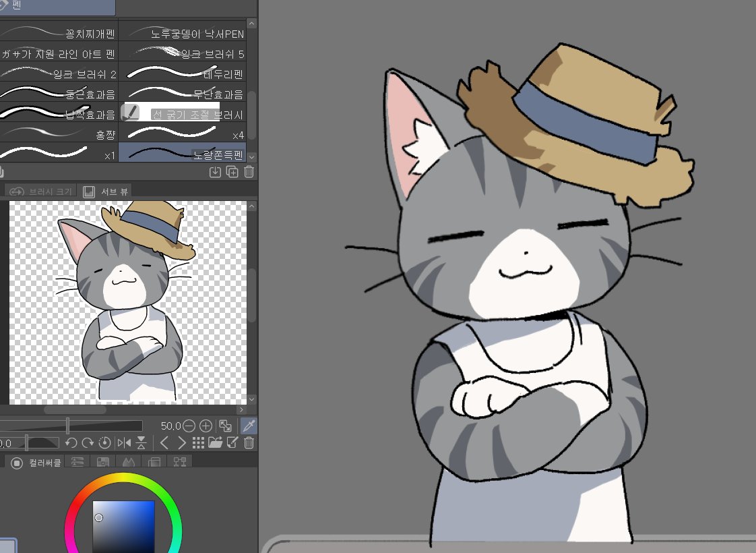Toggle the sub view eyedropper auto-switch
Viewport: 756px width, 553px height.
pyautogui.click(x=249, y=426)
